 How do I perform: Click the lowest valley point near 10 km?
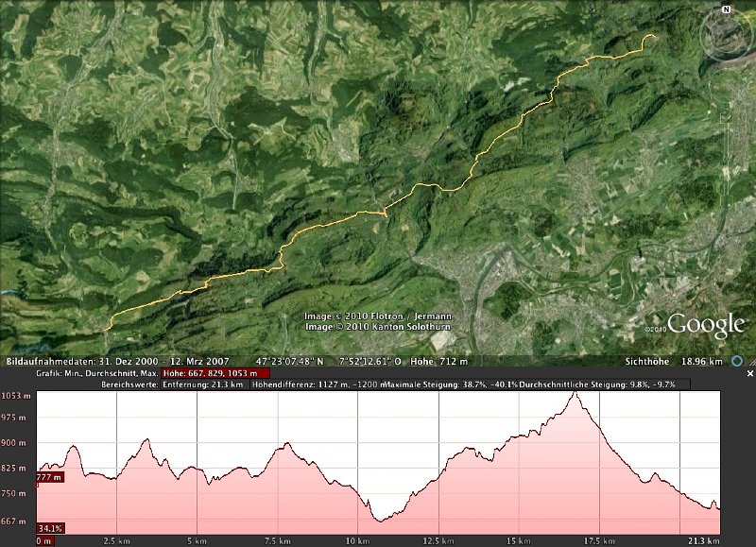click(379, 520)
